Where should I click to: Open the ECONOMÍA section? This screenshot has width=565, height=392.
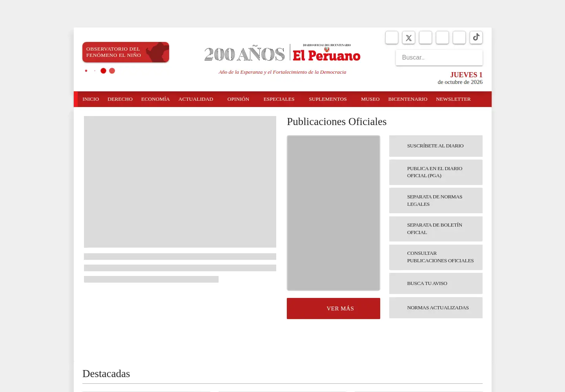pyautogui.click(x=155, y=99)
